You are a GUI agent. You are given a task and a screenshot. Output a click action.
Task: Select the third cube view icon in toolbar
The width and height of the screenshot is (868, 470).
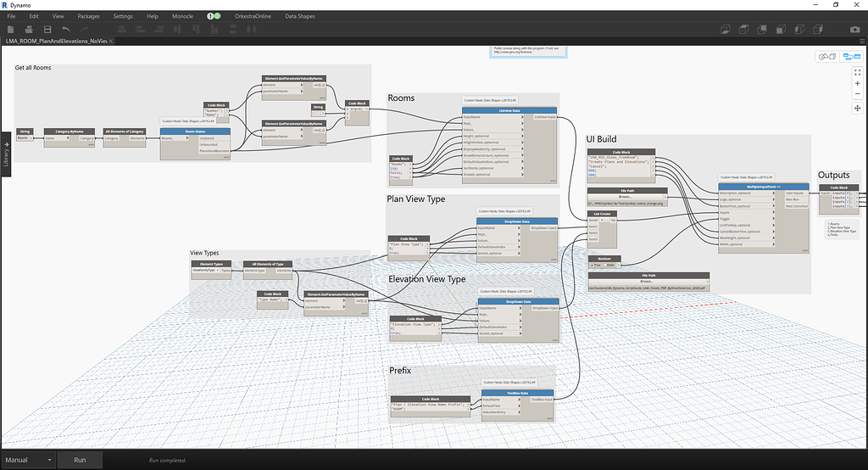762,30
